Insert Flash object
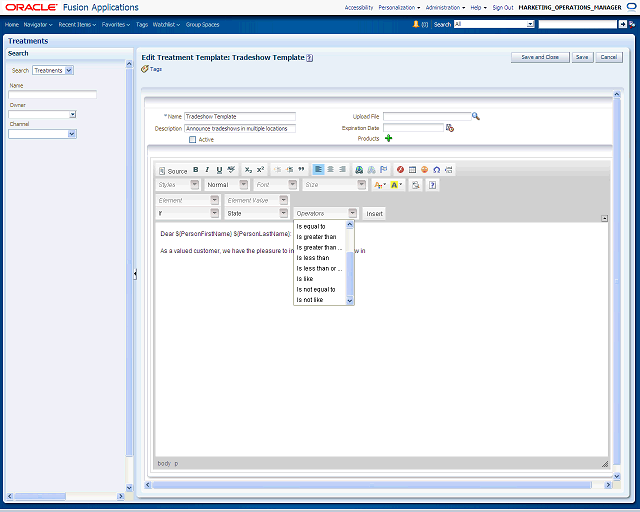The width and height of the screenshot is (640, 512). (400, 170)
